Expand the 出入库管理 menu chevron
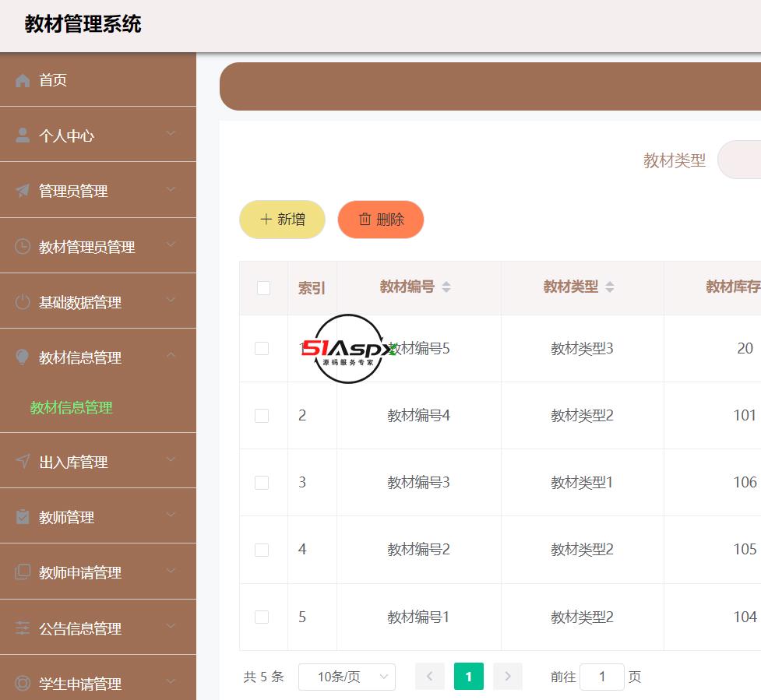The image size is (761, 700). click(x=171, y=459)
